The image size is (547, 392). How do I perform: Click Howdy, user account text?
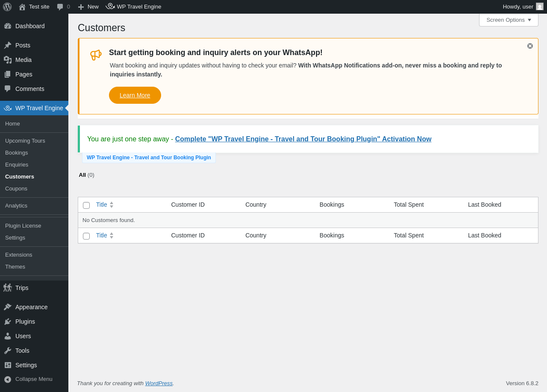518,7
